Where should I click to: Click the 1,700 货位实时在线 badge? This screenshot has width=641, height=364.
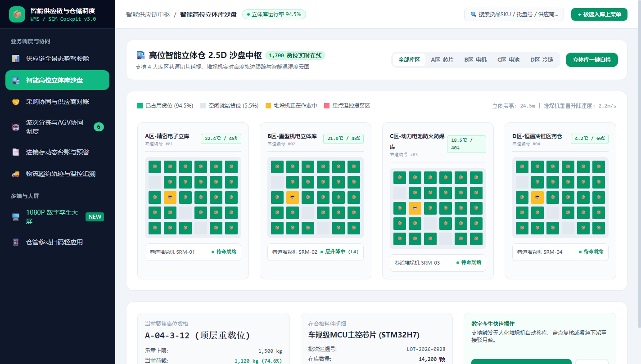295,55
